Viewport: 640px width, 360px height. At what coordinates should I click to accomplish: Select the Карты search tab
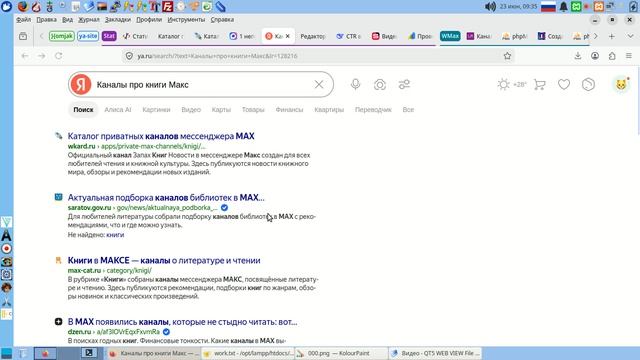click(x=221, y=109)
